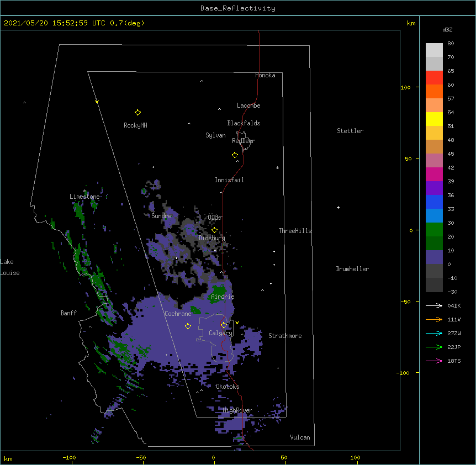Pick the slate-purple 0-10 dBZ legend swatch
The height and width of the screenshot is (465, 476).
434,257
